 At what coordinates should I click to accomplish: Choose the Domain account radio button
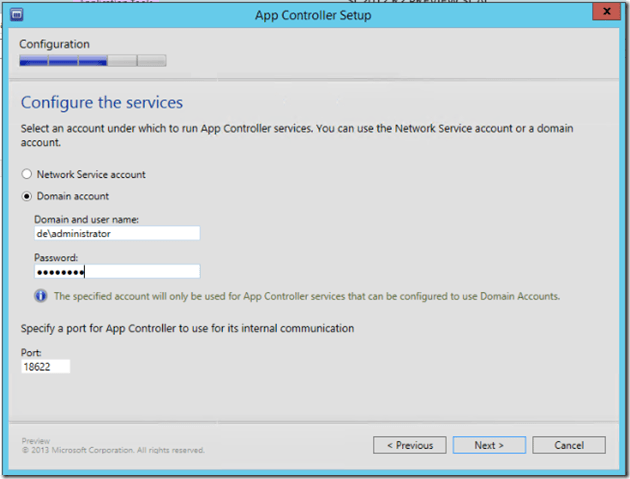tap(27, 196)
